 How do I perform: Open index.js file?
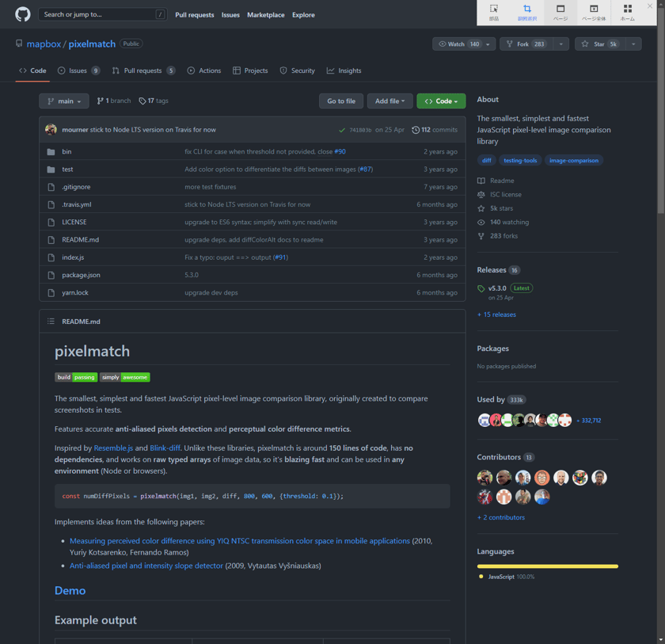coord(73,257)
